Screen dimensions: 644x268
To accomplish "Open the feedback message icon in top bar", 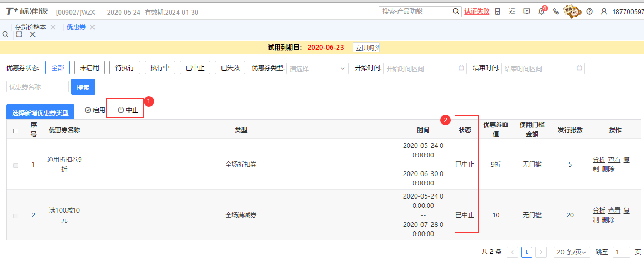I will pyautogui.click(x=526, y=11).
